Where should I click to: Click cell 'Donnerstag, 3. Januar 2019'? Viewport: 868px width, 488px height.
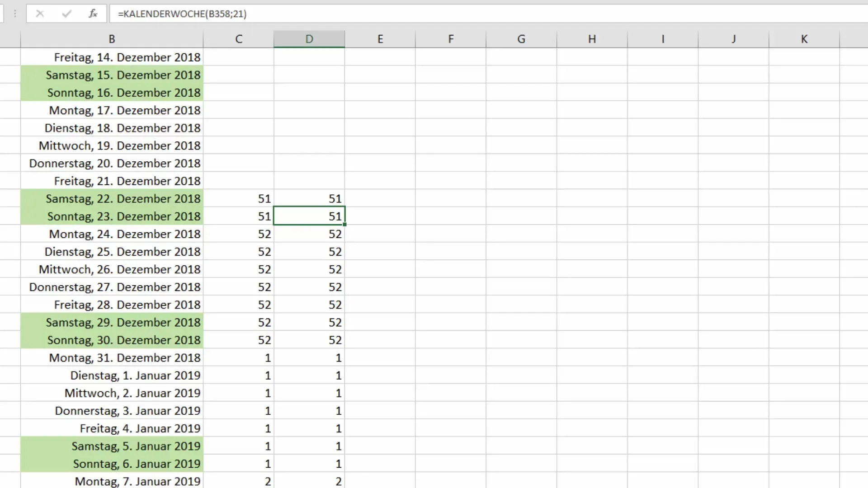(112, 410)
